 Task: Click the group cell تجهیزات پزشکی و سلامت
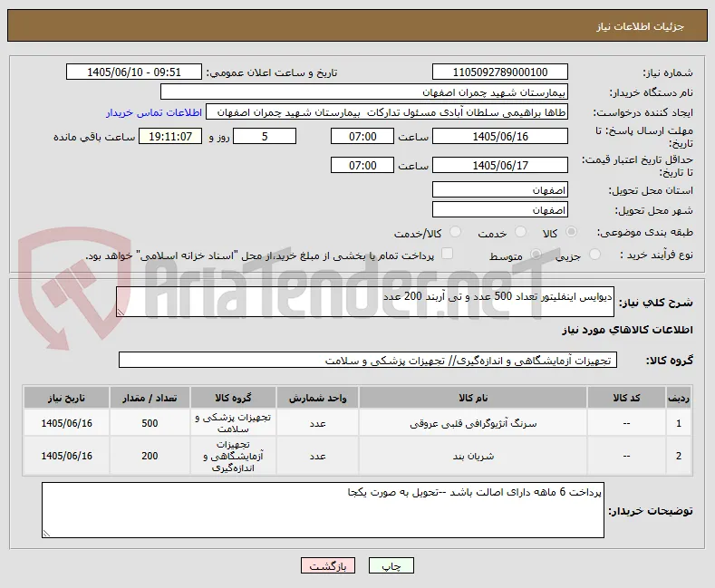pos(233,423)
